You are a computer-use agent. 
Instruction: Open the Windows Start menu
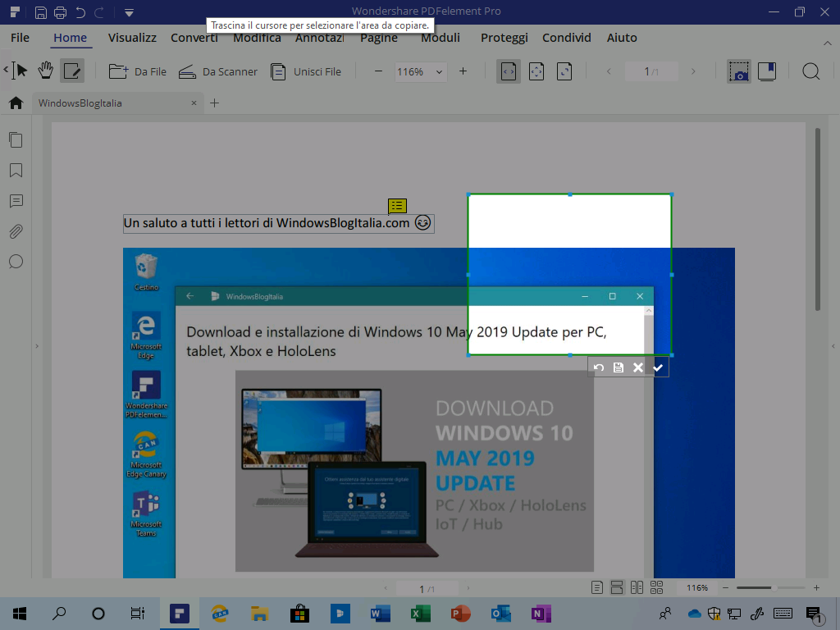(20, 614)
